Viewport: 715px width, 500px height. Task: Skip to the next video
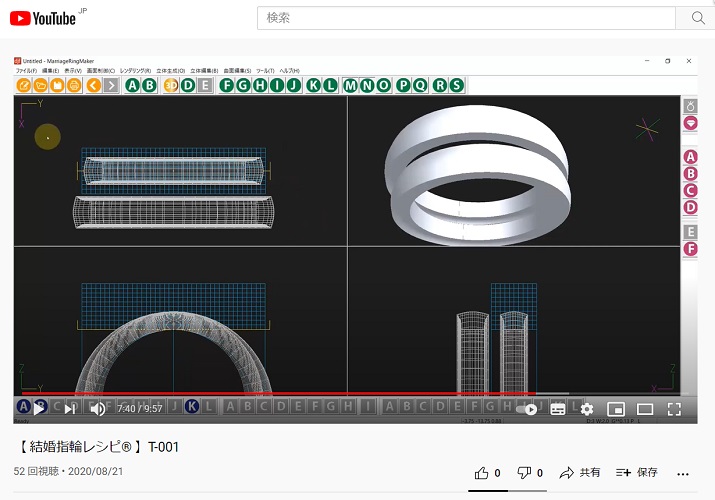pyautogui.click(x=69, y=408)
